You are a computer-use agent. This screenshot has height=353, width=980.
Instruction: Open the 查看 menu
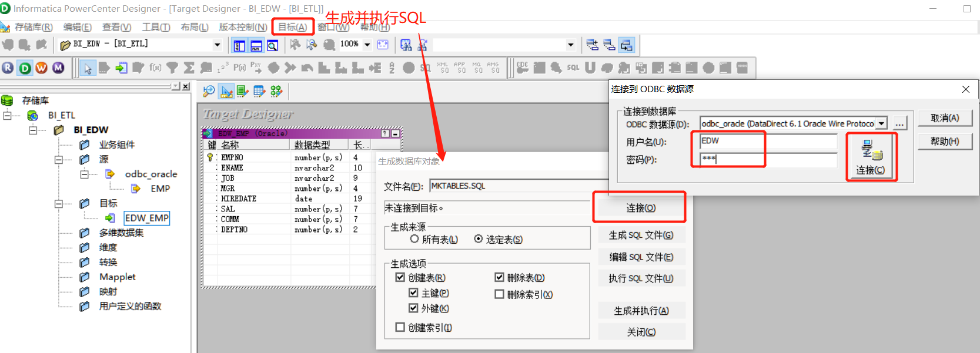[116, 27]
